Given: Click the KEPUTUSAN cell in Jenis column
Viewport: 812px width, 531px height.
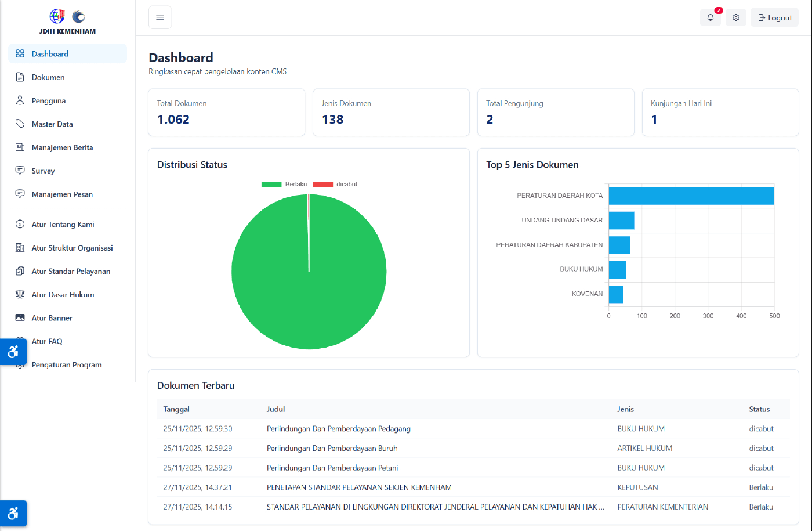Looking at the screenshot, I should [637, 487].
